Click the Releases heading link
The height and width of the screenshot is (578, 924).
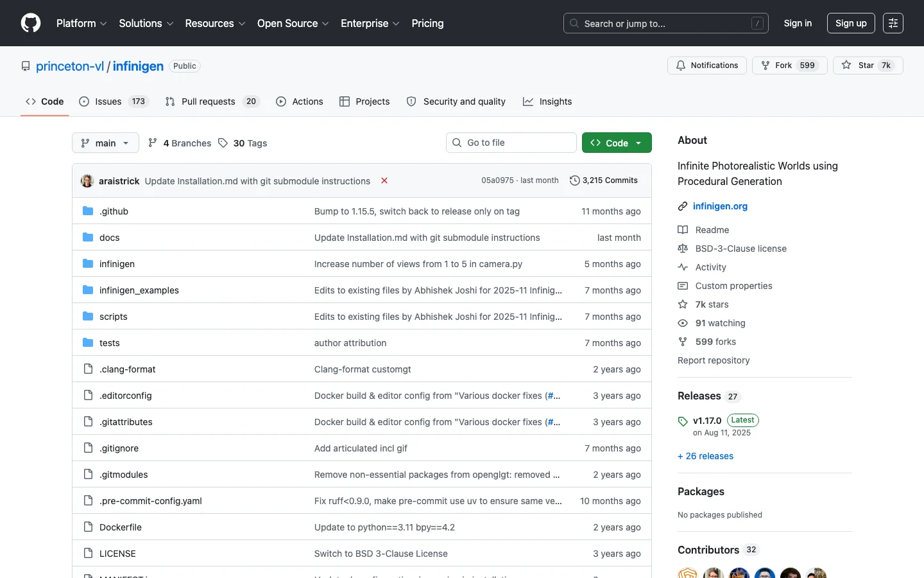point(709,396)
